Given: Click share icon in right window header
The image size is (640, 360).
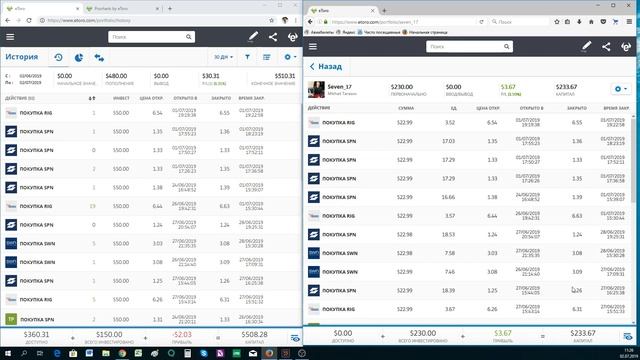Looking at the screenshot, I should pos(606,47).
